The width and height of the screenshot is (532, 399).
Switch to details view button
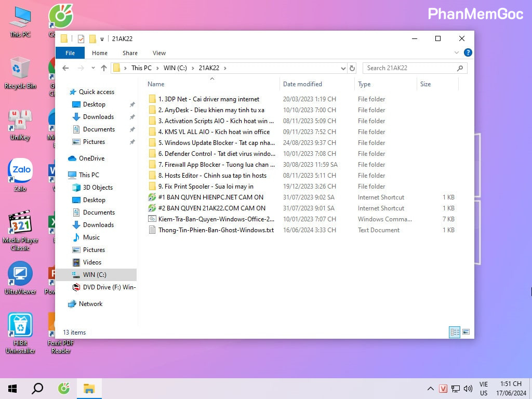point(455,332)
